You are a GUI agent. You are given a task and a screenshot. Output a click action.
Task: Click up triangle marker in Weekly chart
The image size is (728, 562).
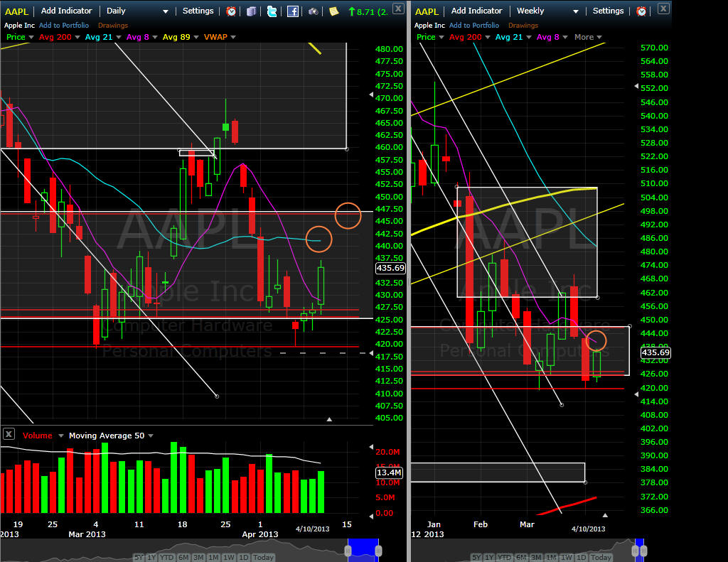605,514
